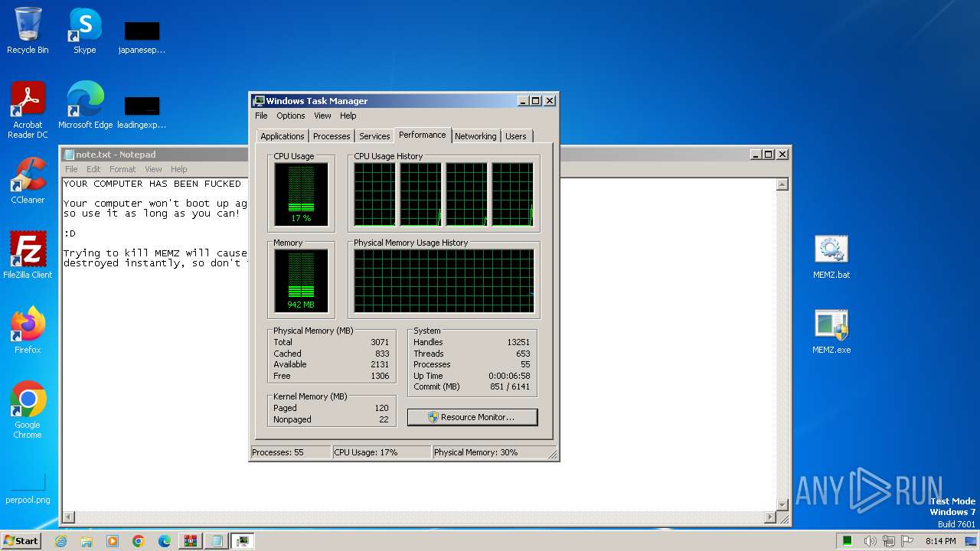Switch to Notepad taskbar button
The width and height of the screenshot is (980, 551).
(217, 541)
